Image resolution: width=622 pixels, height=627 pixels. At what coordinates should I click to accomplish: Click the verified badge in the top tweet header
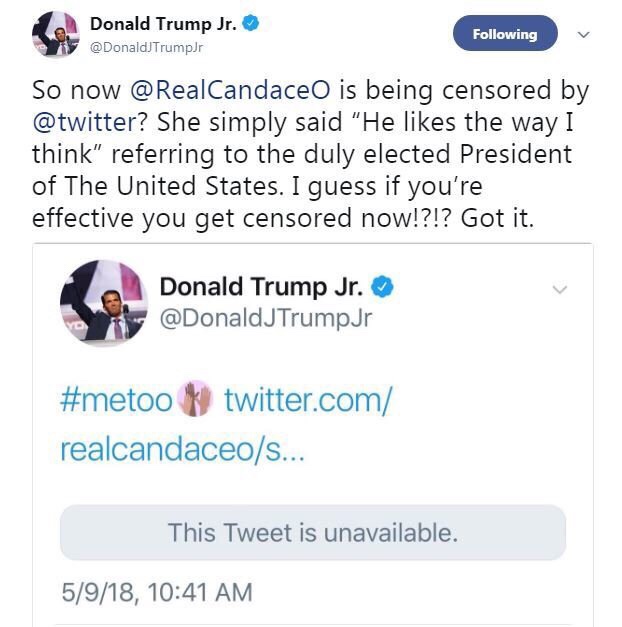click(251, 23)
